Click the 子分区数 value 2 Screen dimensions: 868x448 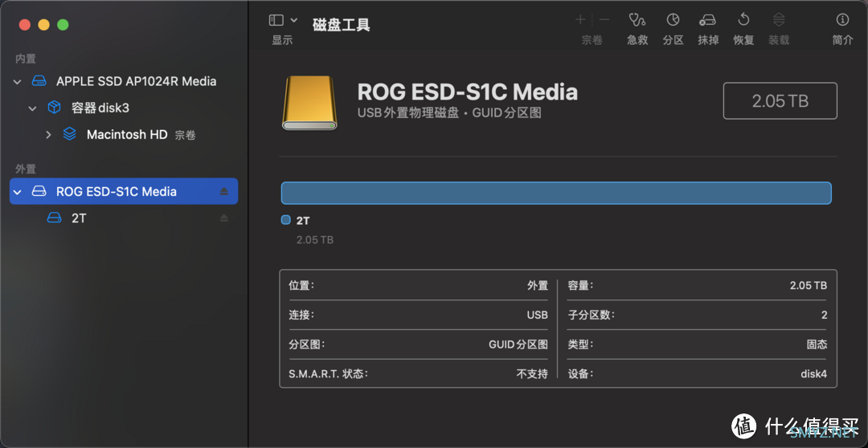(x=825, y=316)
